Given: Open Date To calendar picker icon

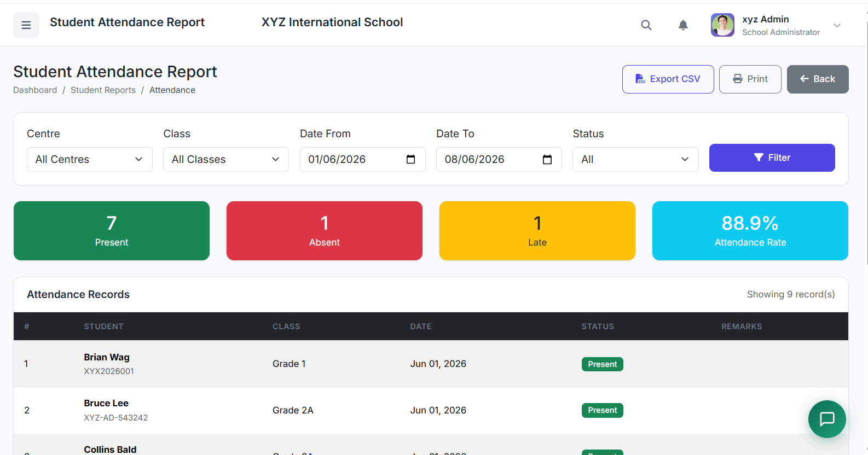Looking at the screenshot, I should [x=547, y=159].
